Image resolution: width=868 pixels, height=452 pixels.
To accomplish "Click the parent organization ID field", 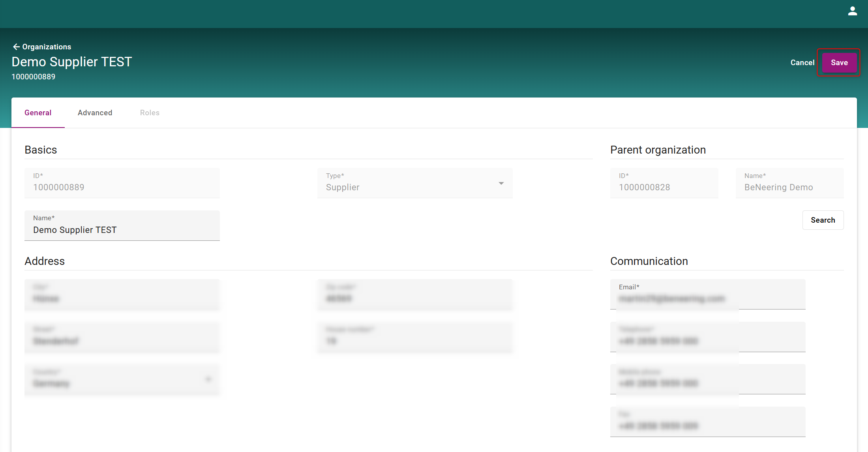I will click(664, 187).
